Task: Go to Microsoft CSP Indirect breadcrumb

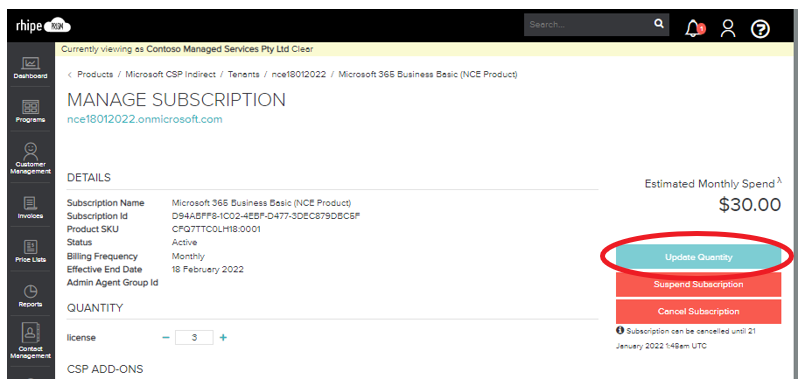Action: tap(170, 75)
